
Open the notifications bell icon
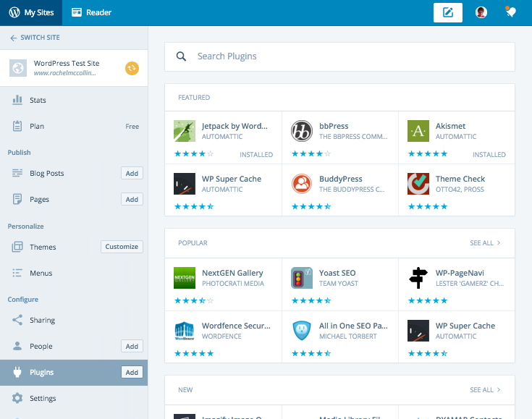(510, 12)
